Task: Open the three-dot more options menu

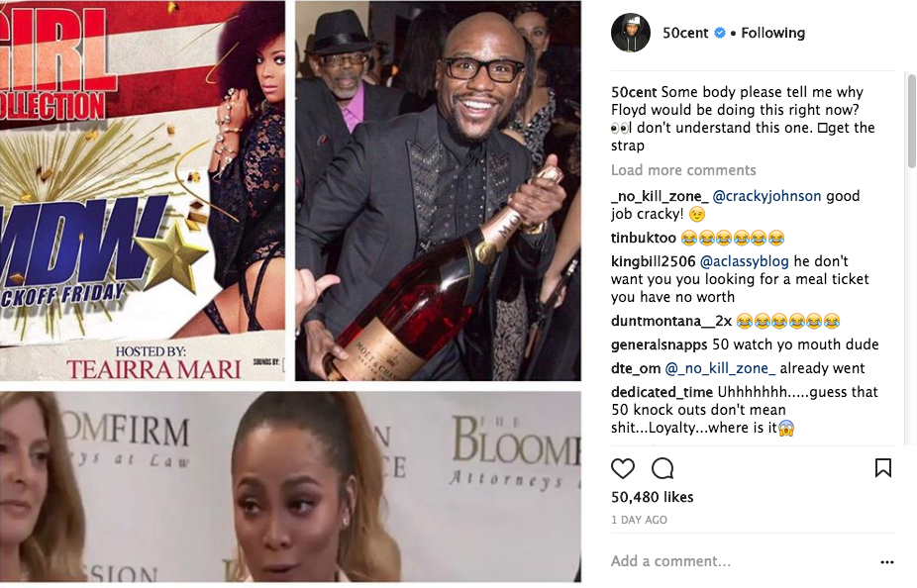Action: 886,562
